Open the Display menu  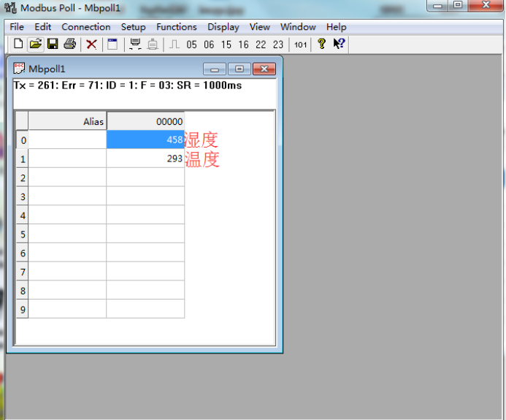[x=223, y=27]
